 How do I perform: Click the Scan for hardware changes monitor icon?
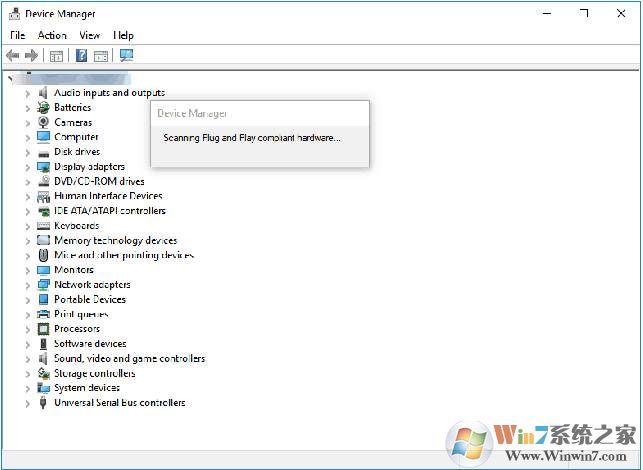click(x=126, y=55)
